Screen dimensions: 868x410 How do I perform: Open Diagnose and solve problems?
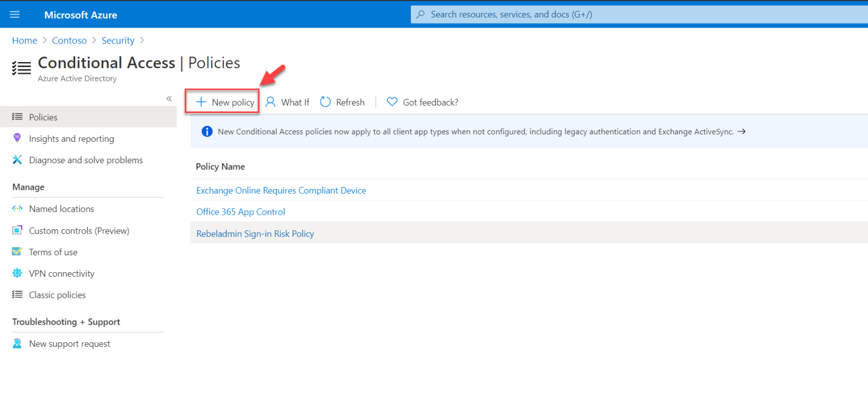(x=85, y=160)
